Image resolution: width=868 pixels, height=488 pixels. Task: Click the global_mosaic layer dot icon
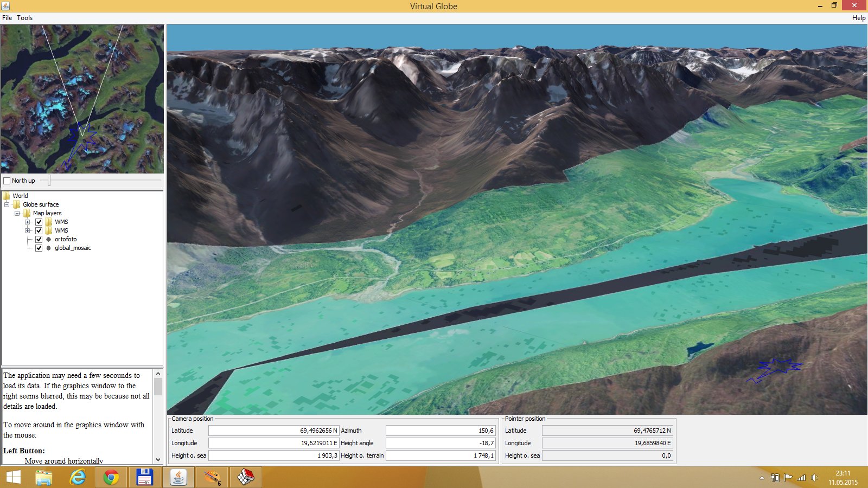(49, 248)
